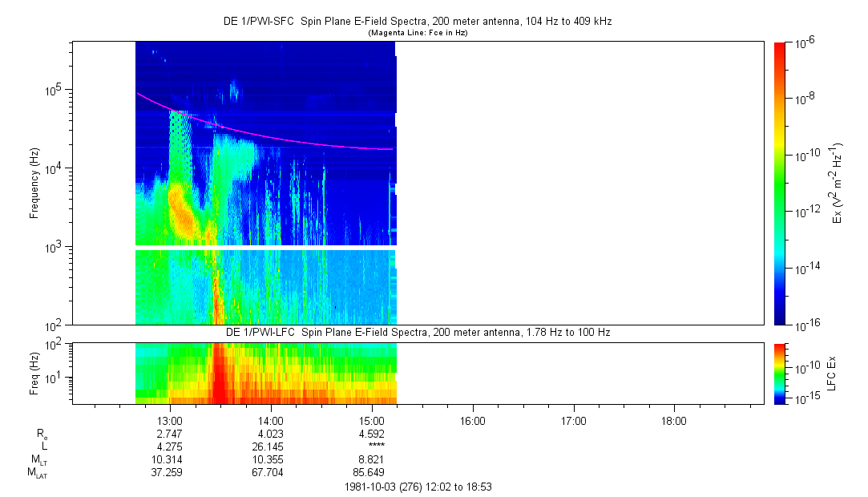Click the 18:00 time axis label

[673, 421]
